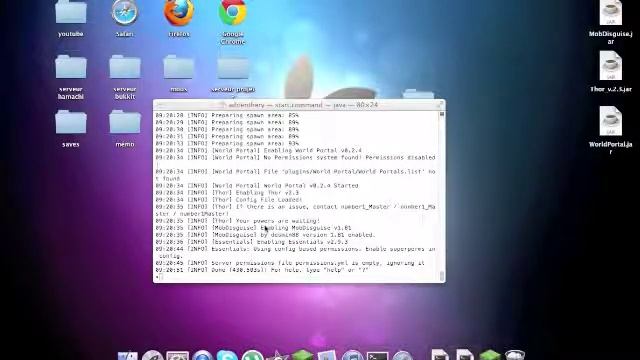The width and height of the screenshot is (640, 360).
Task: Select the Thor_v.2.3.jar file
Action: [x=611, y=71]
